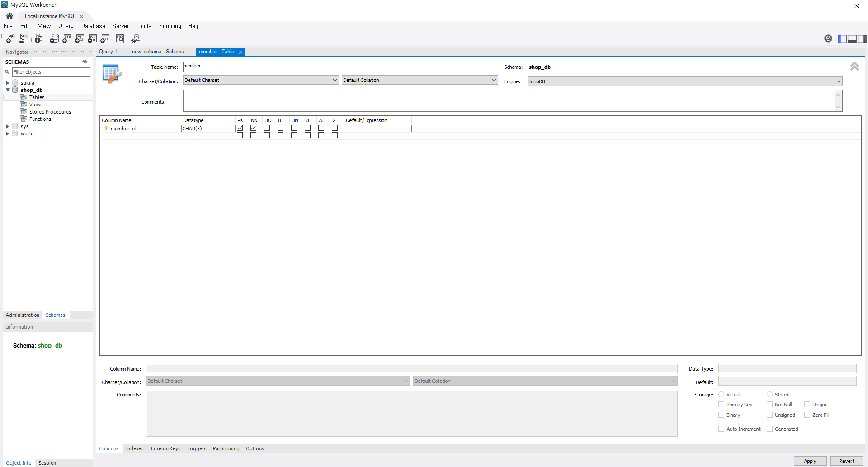This screenshot has width=868, height=467.
Task: Click the Filter objects search field
Action: pyautogui.click(x=51, y=72)
